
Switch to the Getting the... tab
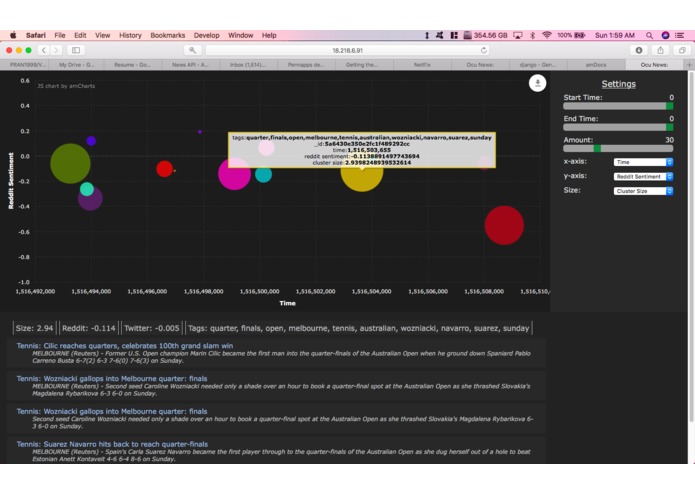[362, 65]
